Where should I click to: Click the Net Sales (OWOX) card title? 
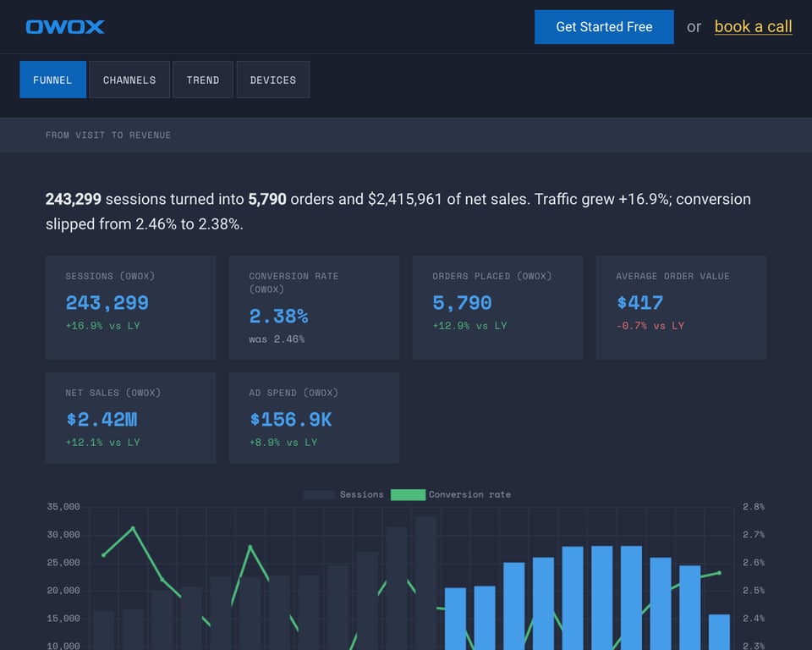pos(112,393)
